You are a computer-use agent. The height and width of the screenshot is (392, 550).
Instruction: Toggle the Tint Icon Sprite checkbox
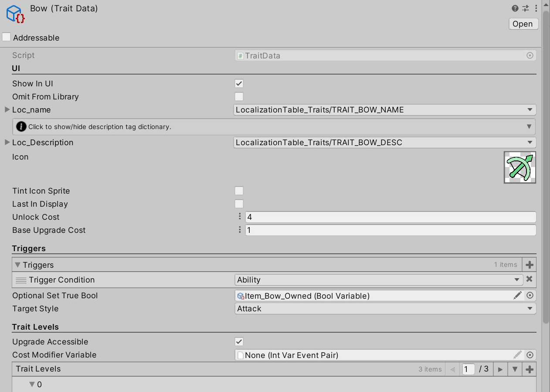pos(239,191)
